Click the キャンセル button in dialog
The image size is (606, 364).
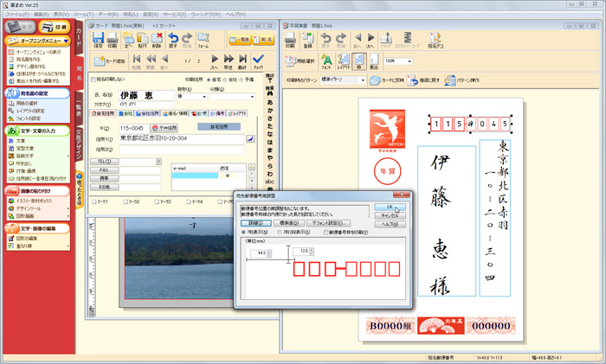click(389, 217)
